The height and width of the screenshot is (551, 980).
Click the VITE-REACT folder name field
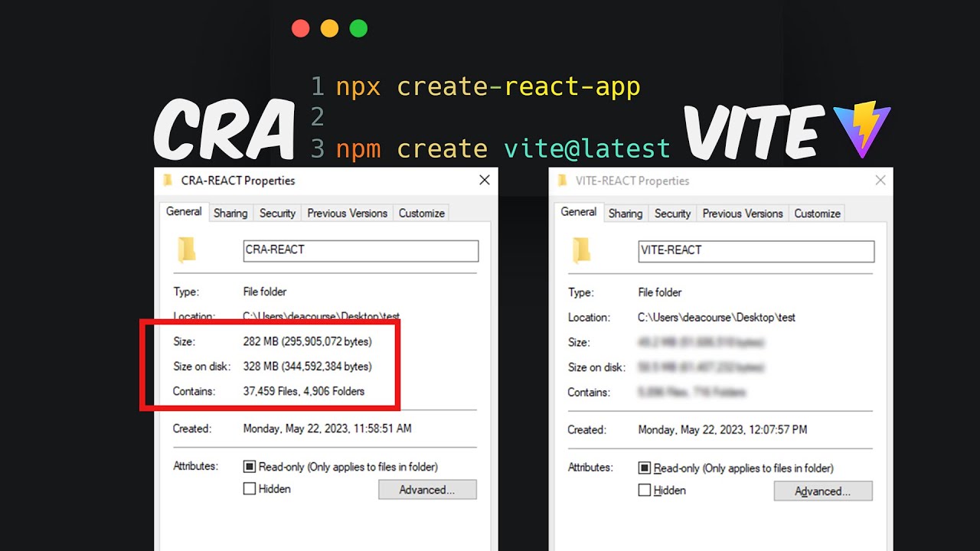pyautogui.click(x=756, y=251)
